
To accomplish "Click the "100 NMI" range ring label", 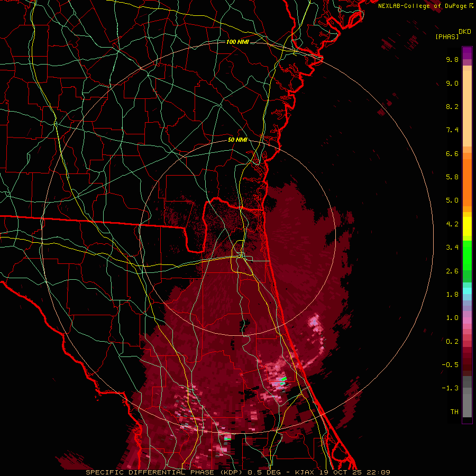I will [237, 42].
